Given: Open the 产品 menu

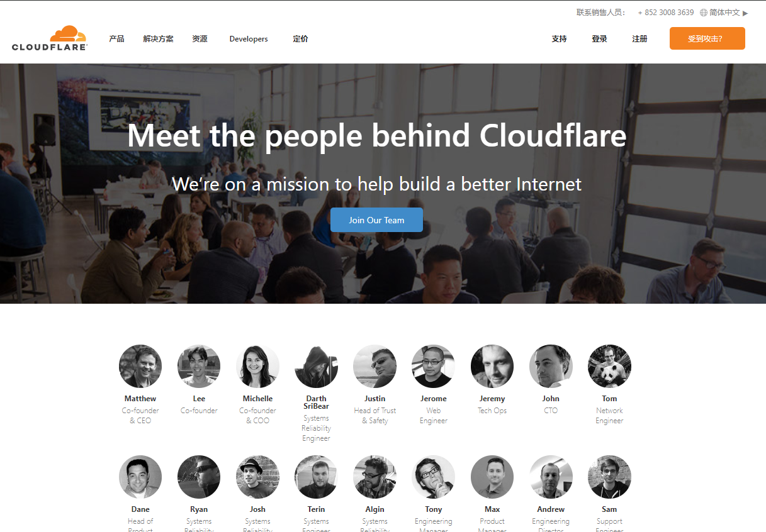Looking at the screenshot, I should pos(116,39).
